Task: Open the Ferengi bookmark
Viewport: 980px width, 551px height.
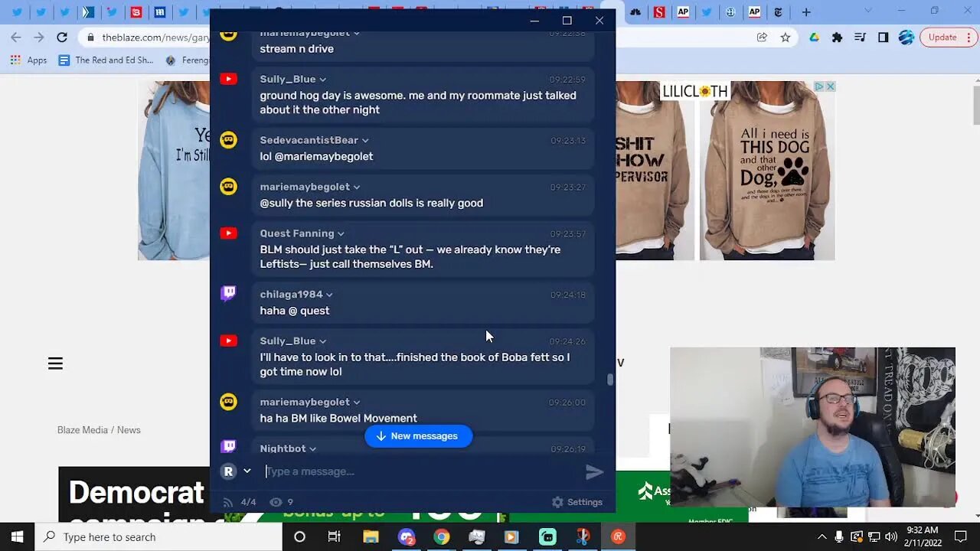Action: point(188,60)
